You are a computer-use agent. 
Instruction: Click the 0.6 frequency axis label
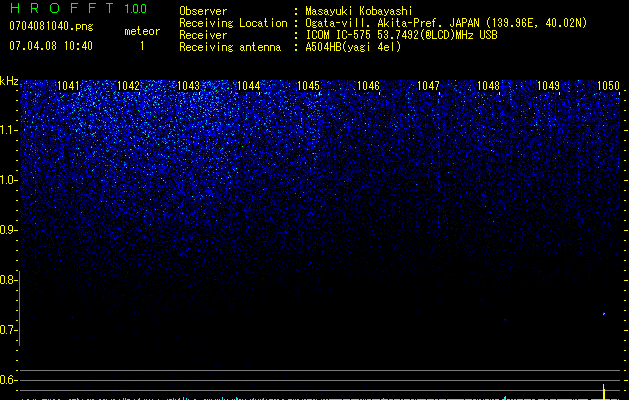click(8, 380)
